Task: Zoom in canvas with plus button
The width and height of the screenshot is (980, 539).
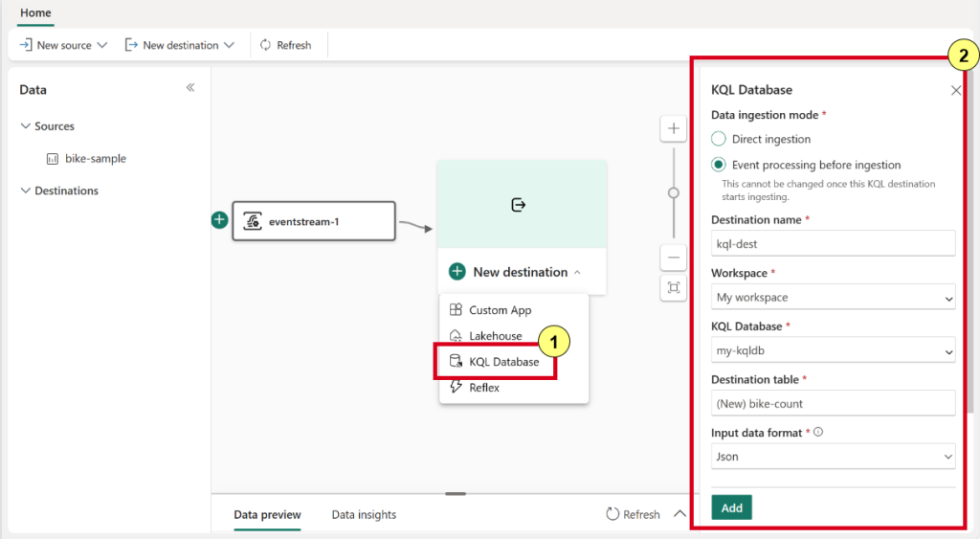Action: tap(673, 129)
